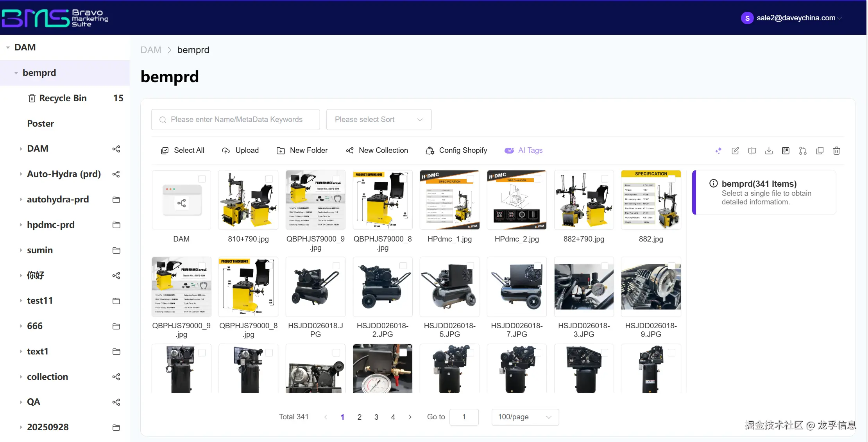Tick the checkbox on HSJDD026018.JPG thumbnail
The height and width of the screenshot is (442, 868).
pyautogui.click(x=336, y=266)
